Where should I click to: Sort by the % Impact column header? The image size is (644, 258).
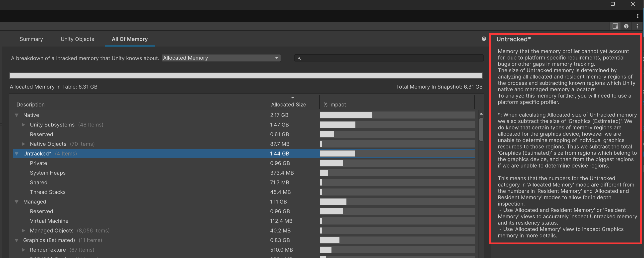tap(335, 105)
